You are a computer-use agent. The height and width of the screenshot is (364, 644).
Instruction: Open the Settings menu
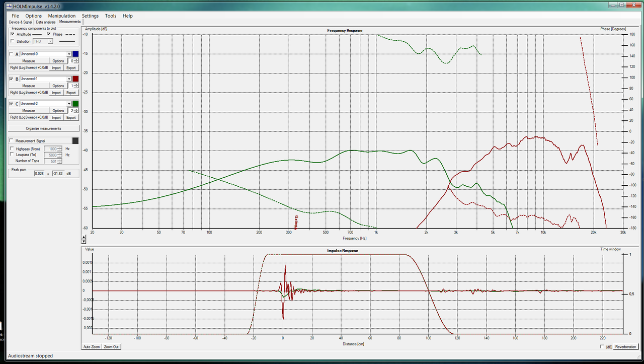[91, 16]
